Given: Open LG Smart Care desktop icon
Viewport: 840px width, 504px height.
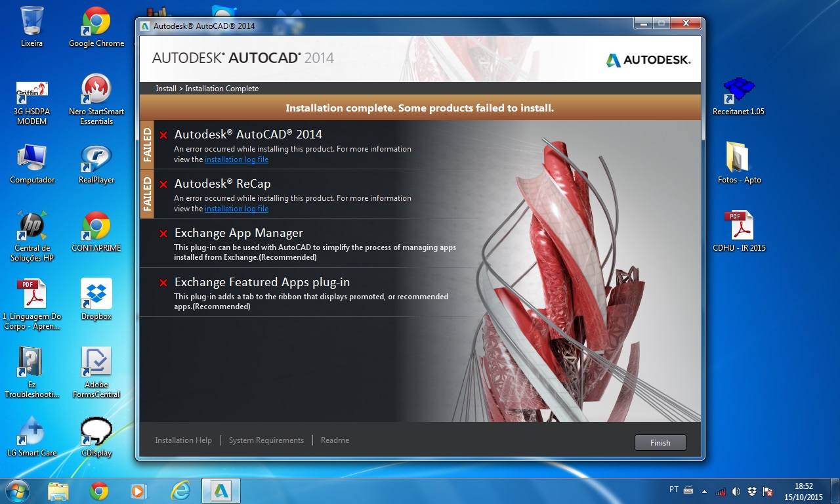Looking at the screenshot, I should (32, 437).
